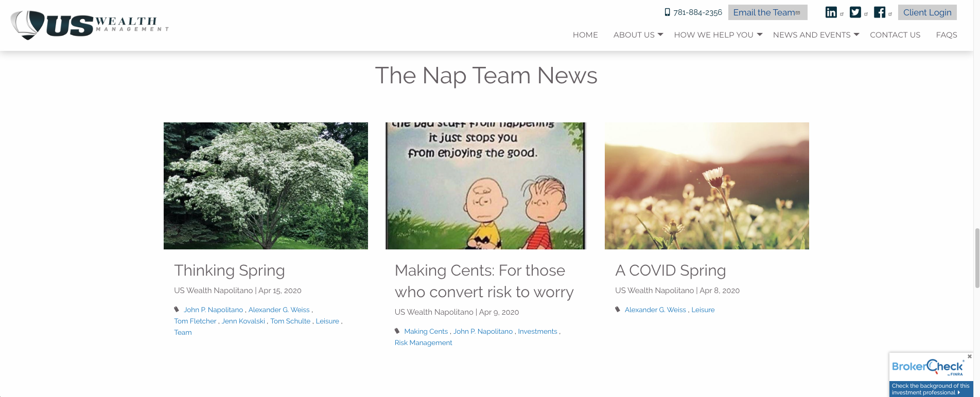The width and height of the screenshot is (980, 397).
Task: Open the About Us menu
Action: coord(634,35)
